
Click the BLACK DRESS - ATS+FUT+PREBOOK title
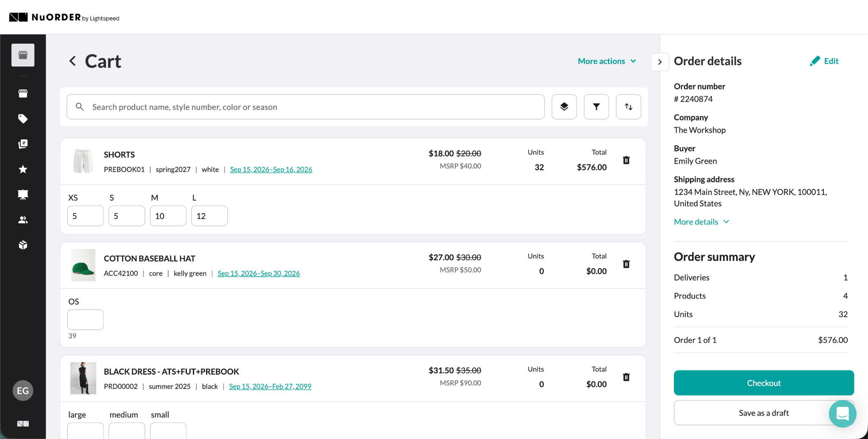(x=172, y=372)
